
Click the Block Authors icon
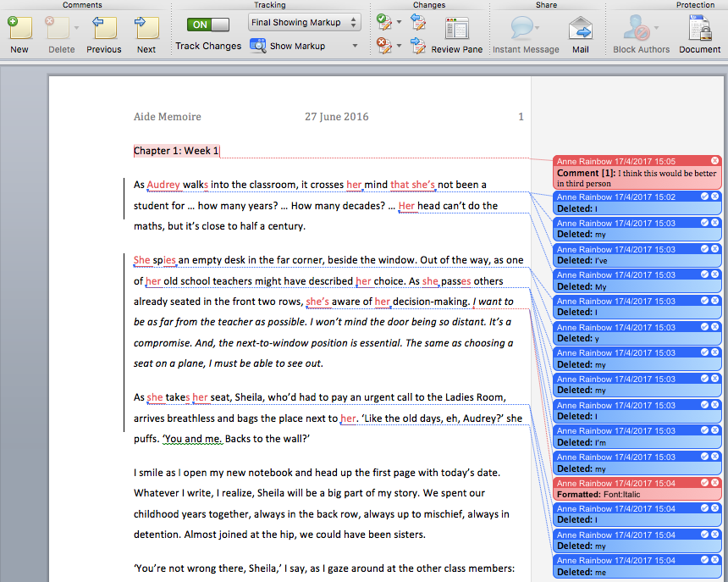coord(636,28)
